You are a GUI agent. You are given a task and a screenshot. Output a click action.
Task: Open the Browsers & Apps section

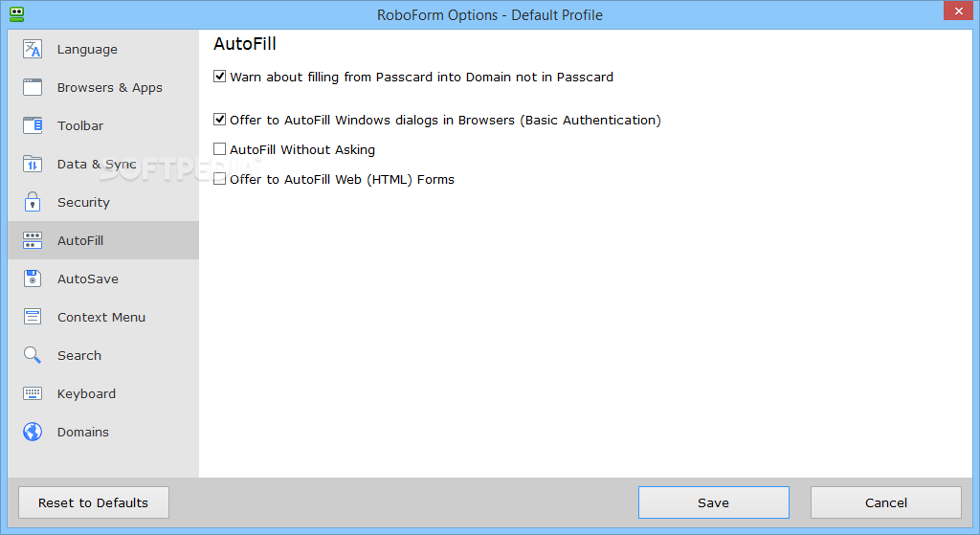[103, 87]
